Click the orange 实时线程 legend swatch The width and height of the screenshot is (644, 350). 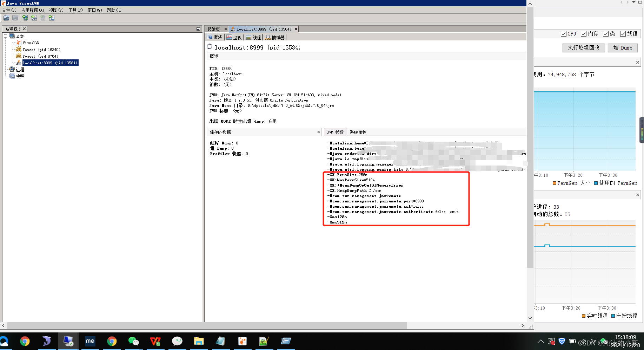(584, 316)
